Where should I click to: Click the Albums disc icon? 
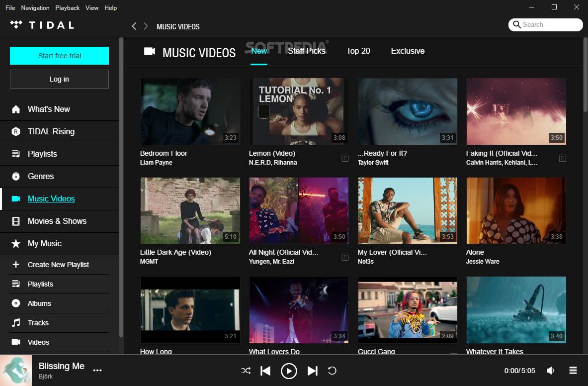(x=16, y=303)
